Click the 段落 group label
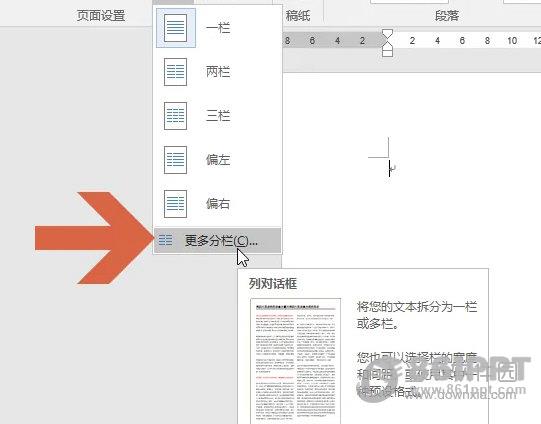The image size is (541, 424). 447,16
